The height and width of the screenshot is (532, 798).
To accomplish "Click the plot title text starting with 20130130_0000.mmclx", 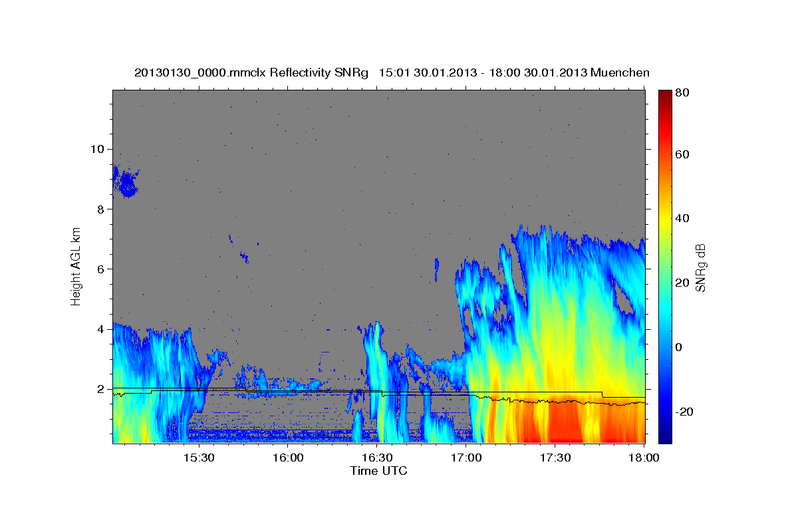I will pyautogui.click(x=392, y=72).
